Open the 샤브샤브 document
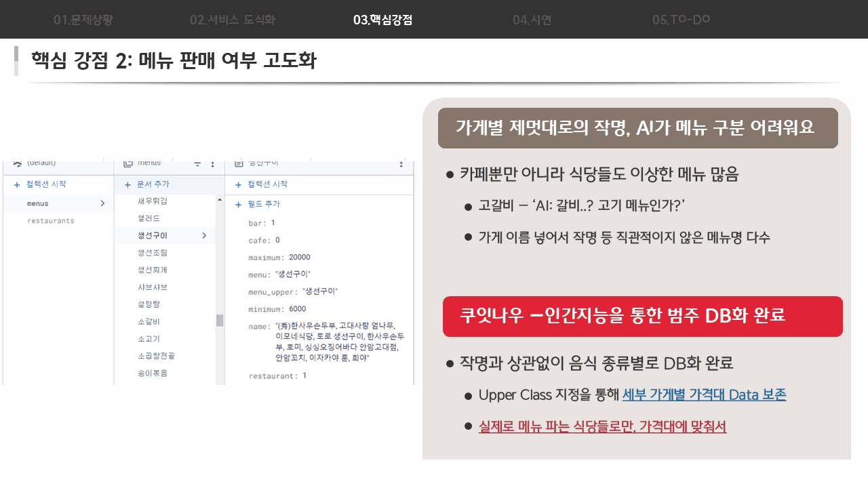Image resolution: width=868 pixels, height=488 pixels. [153, 287]
